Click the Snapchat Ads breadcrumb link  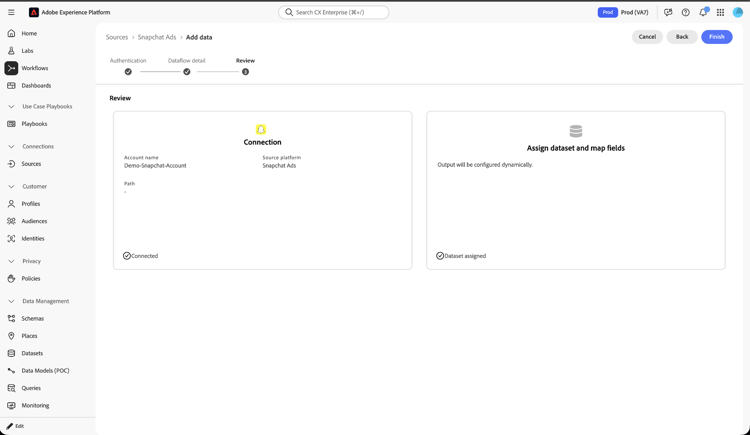157,37
